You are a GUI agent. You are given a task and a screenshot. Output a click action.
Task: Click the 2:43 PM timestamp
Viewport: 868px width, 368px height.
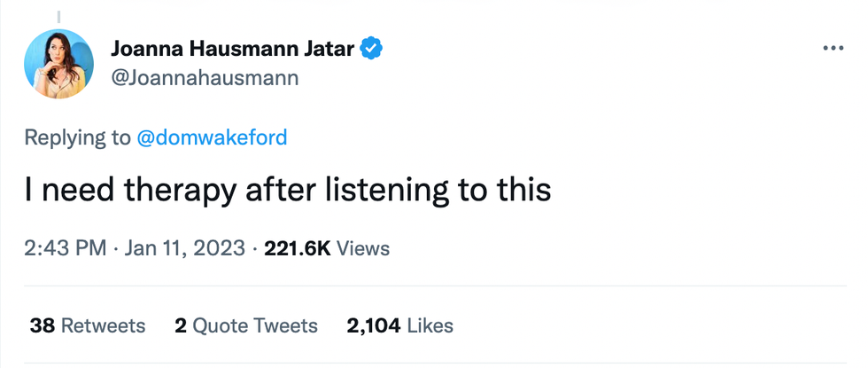(x=64, y=247)
